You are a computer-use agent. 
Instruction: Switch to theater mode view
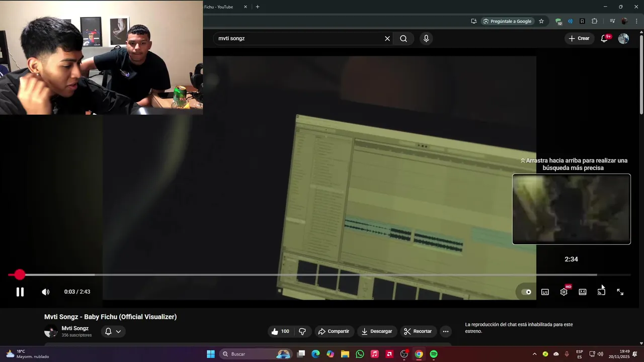click(x=583, y=292)
